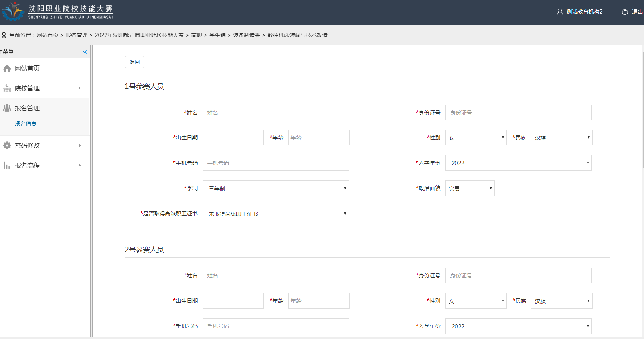
Task: Click the 出生日期 field for participant 2
Action: 233,301
